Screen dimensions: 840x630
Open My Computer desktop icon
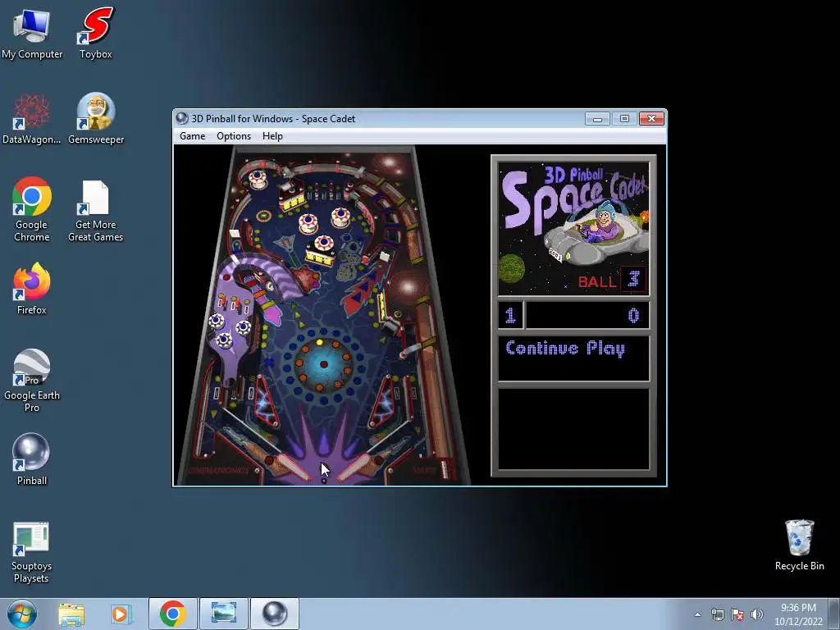pos(32,34)
